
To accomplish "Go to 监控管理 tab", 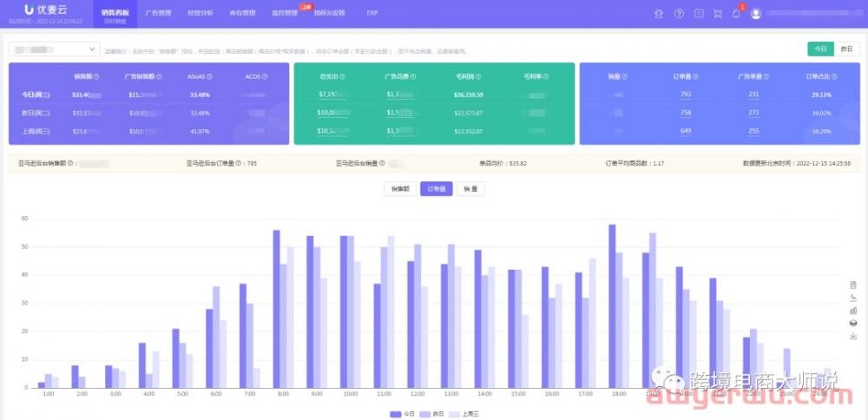I will [x=285, y=13].
